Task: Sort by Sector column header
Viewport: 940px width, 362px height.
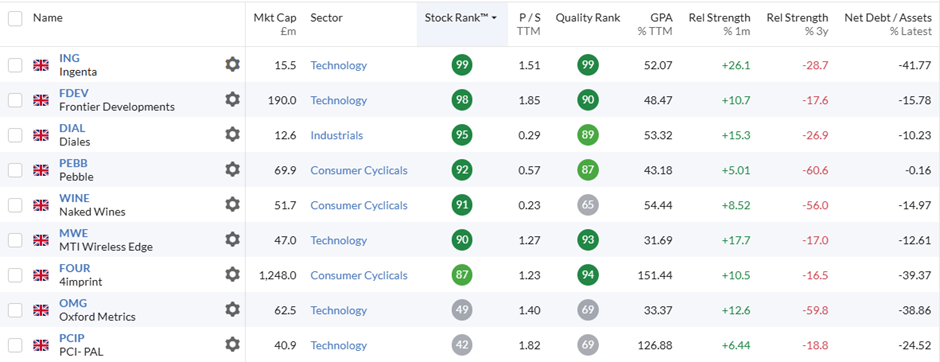Action: click(x=326, y=18)
